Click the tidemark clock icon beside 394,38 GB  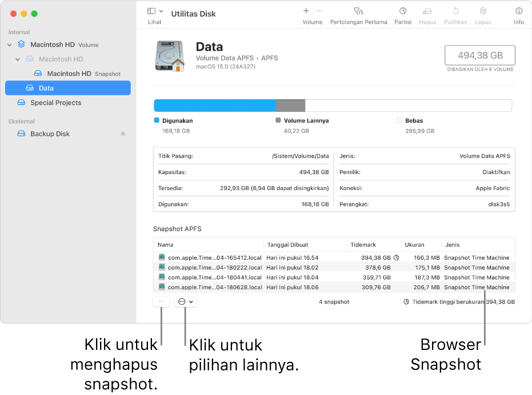[396, 257]
